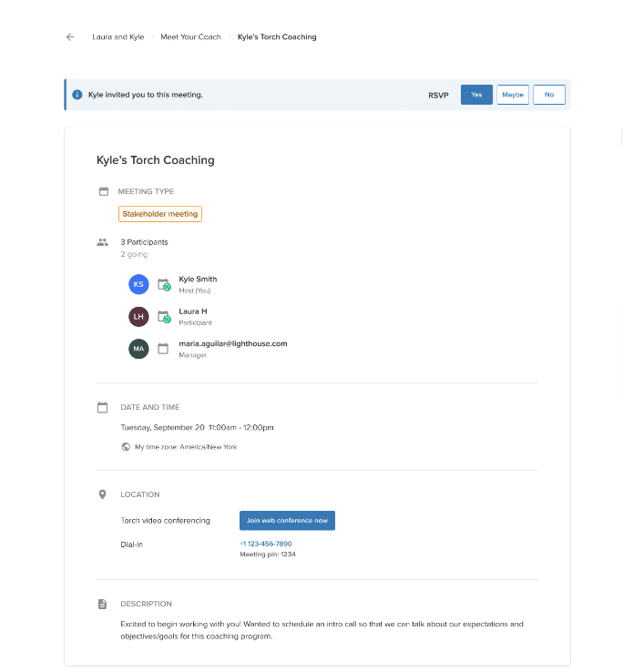Go to Meet Your Coach breadcrumb
Viewport: 623px width, 672px height.
coord(190,37)
